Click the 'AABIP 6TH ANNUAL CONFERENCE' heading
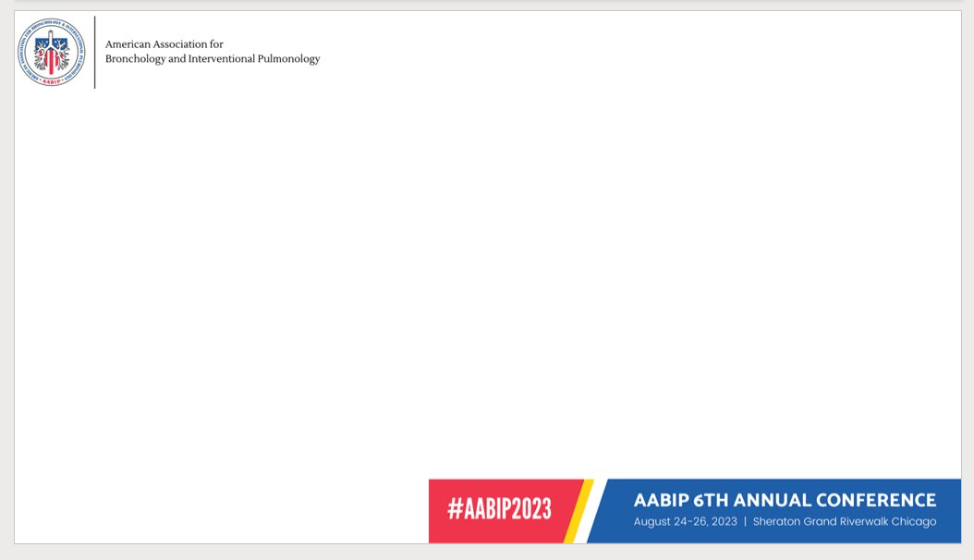This screenshot has width=974, height=560. click(784, 500)
